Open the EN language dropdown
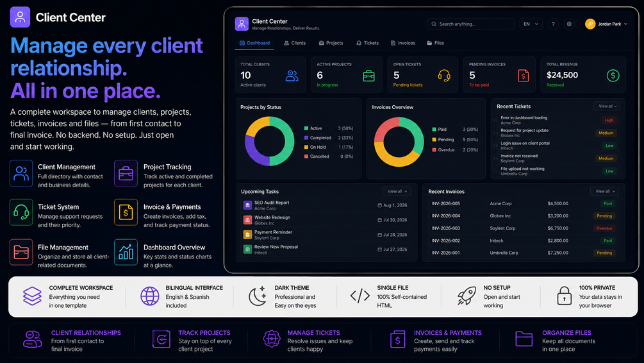 [531, 24]
